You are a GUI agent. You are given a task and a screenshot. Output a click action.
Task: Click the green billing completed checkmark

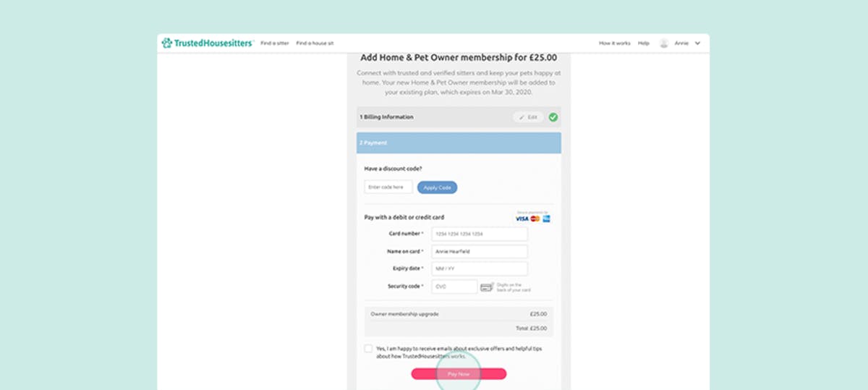coord(553,117)
